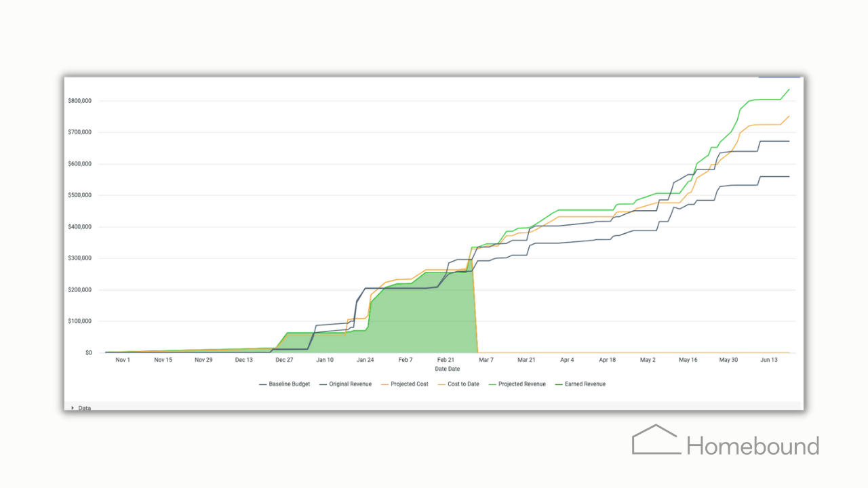Select the Feb 7 date tick

tap(406, 360)
